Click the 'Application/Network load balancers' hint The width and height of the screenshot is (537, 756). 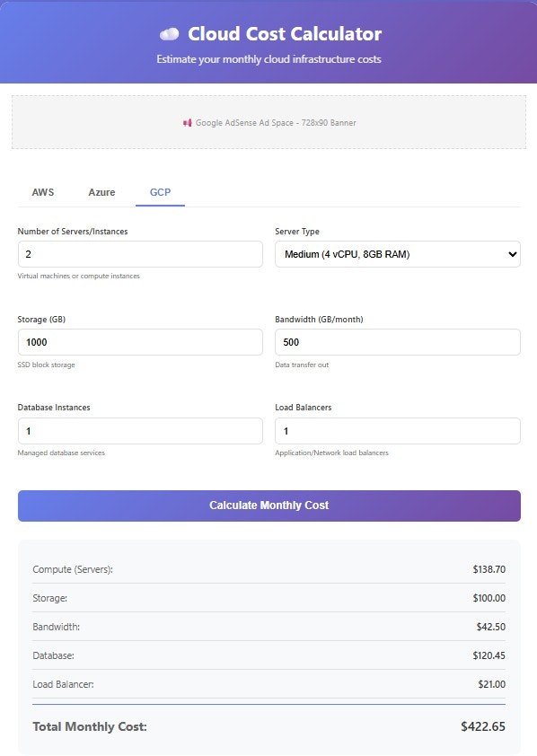click(331, 453)
